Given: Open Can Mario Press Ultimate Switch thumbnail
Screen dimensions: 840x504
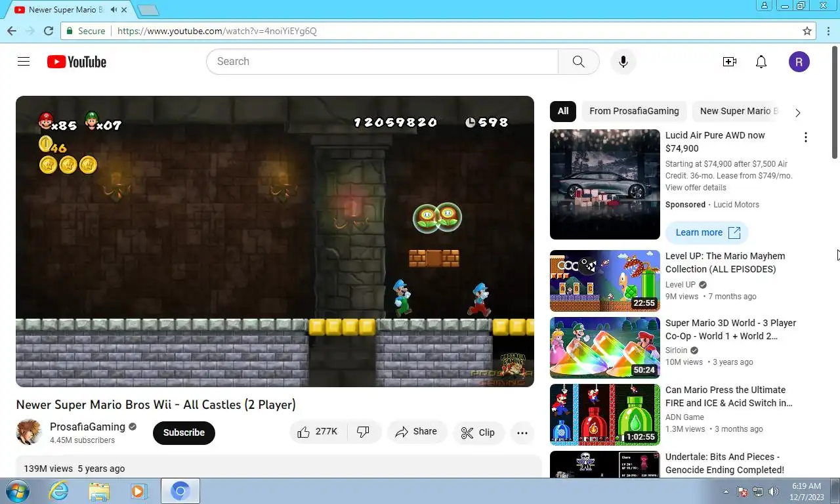Looking at the screenshot, I should click(x=605, y=415).
